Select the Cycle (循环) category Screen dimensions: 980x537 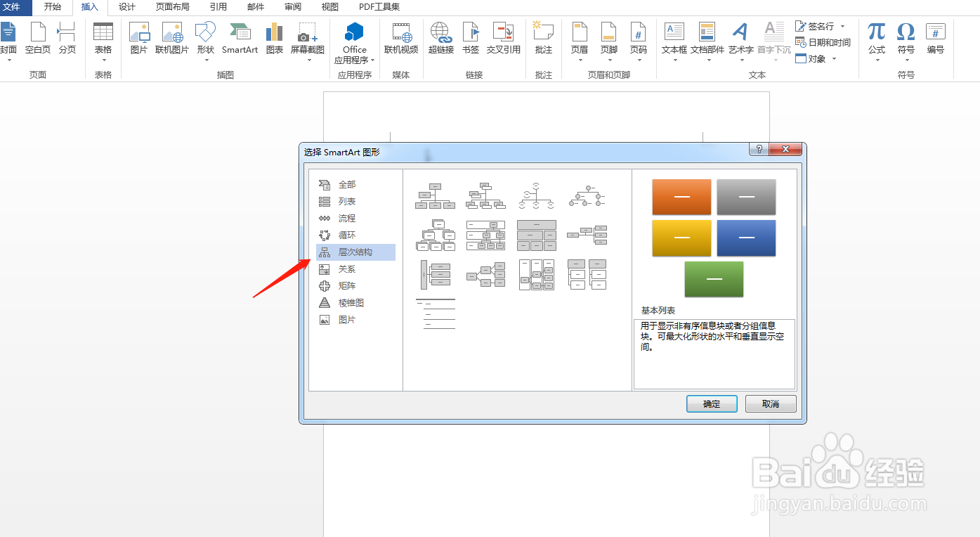355,235
